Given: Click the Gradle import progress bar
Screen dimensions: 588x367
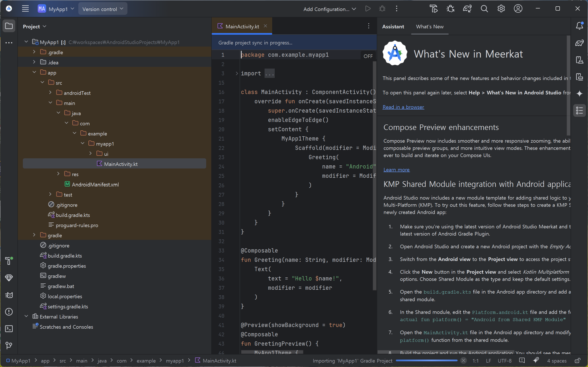Looking at the screenshot, I should [426, 361].
